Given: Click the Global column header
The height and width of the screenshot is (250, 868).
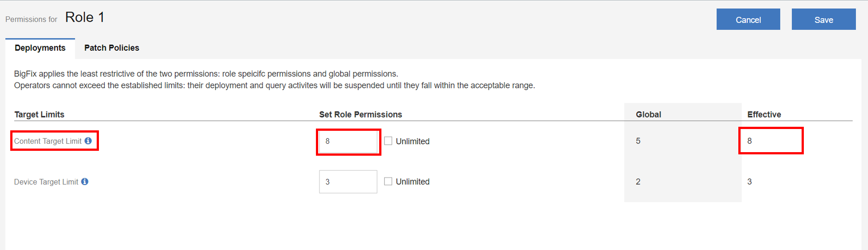Looking at the screenshot, I should (x=648, y=114).
